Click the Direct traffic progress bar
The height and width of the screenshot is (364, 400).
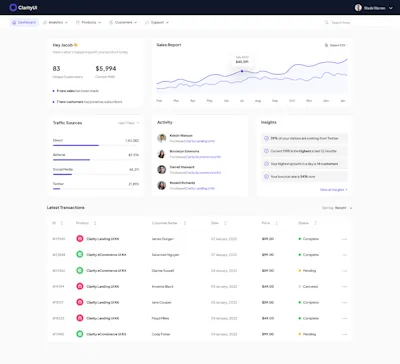pyautogui.click(x=96, y=145)
